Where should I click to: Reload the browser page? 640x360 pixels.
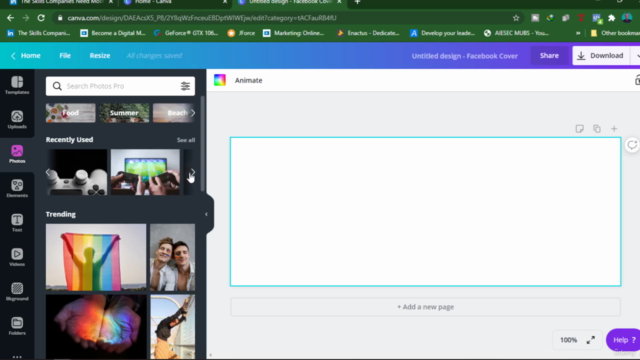pyautogui.click(x=41, y=18)
